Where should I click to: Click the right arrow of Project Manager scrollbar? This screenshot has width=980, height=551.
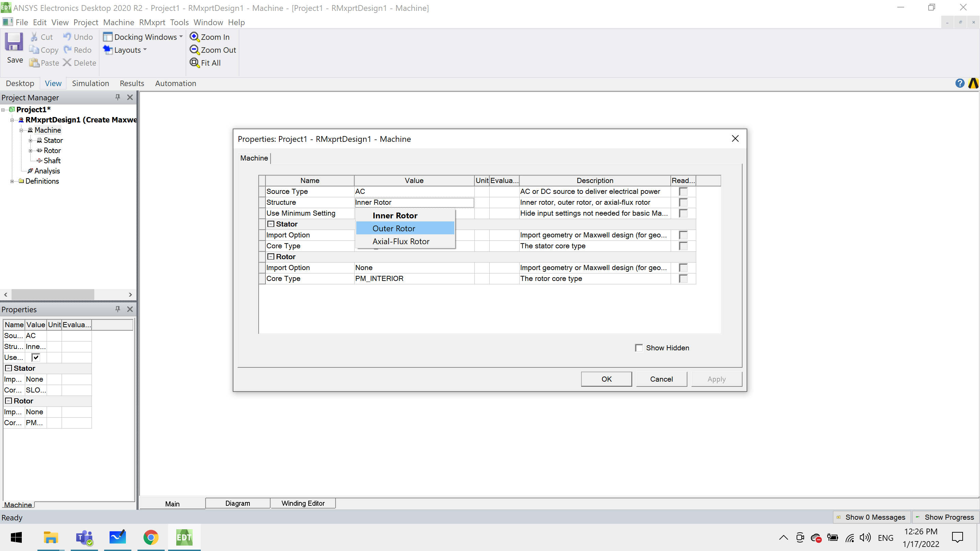click(130, 294)
